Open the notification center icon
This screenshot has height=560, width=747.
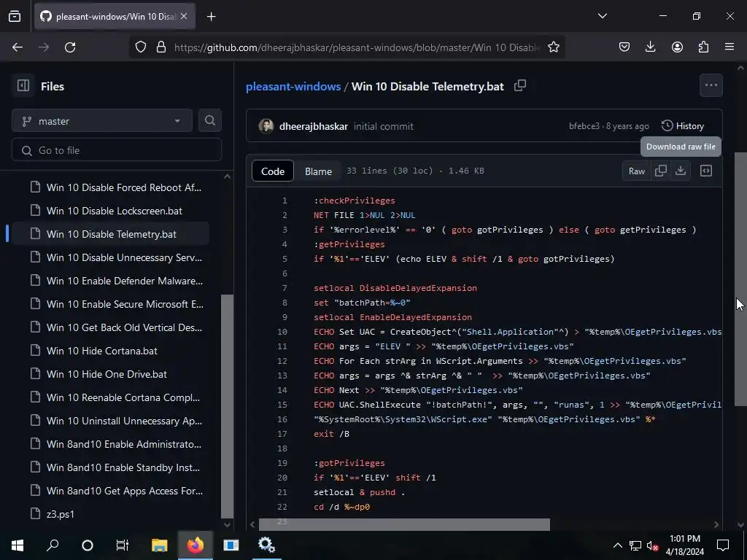pyautogui.click(x=723, y=545)
